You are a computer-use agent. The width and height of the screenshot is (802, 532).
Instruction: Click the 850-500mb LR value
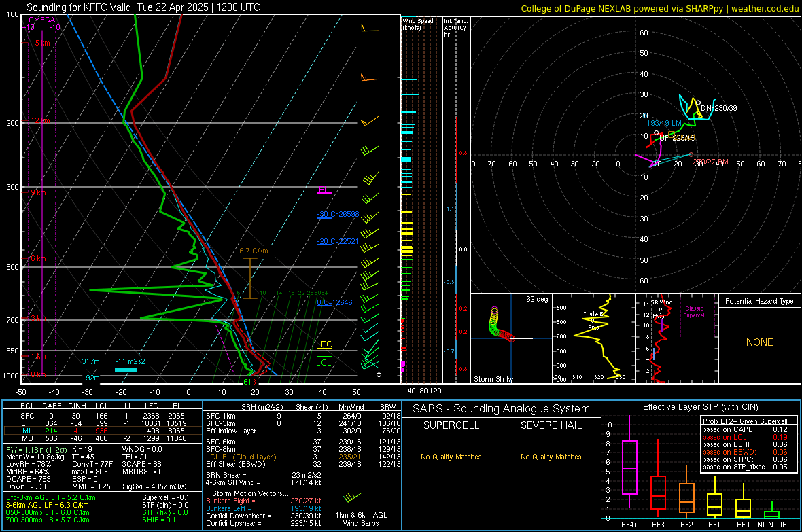point(48,512)
